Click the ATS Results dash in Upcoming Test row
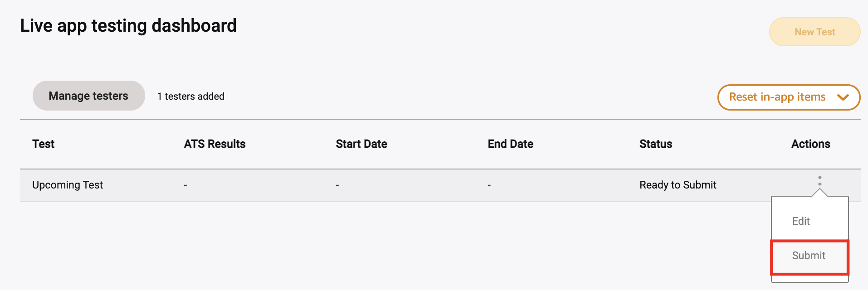 (x=185, y=185)
